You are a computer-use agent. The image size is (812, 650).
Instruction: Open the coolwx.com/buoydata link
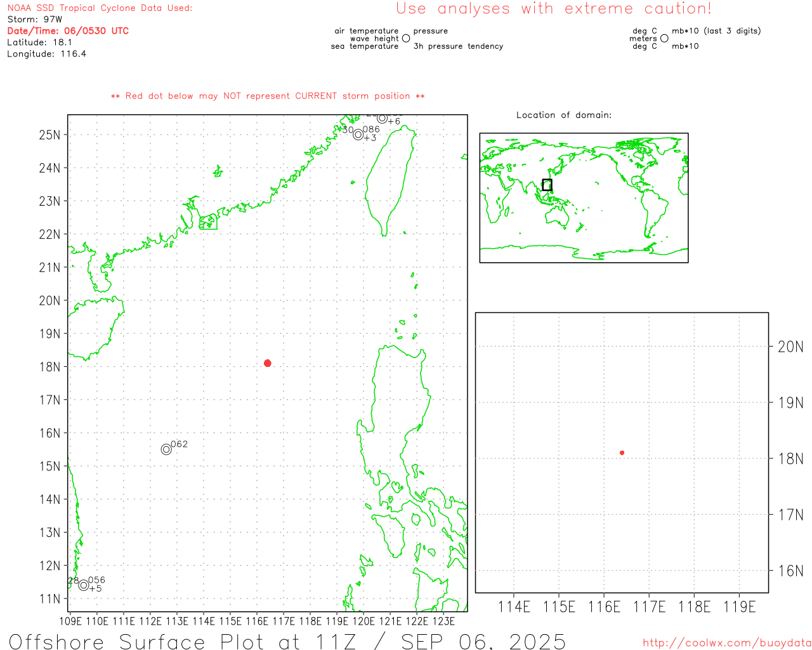click(727, 643)
